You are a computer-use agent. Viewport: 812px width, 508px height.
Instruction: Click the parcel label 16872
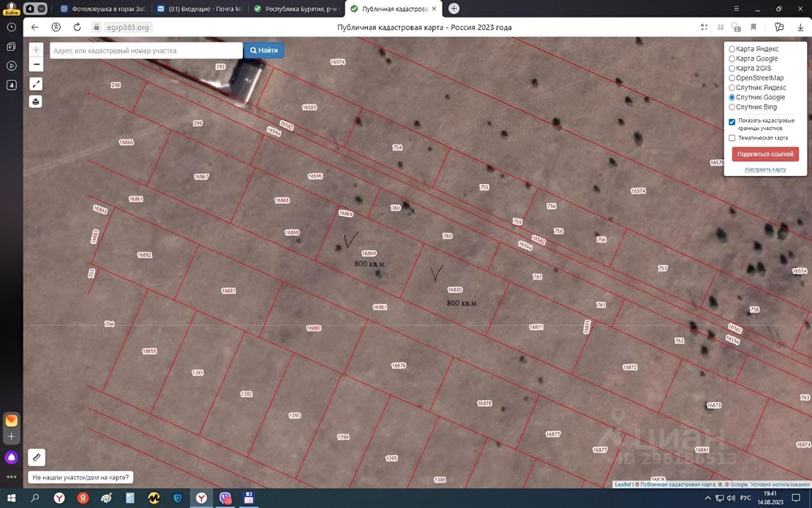pyautogui.click(x=629, y=367)
